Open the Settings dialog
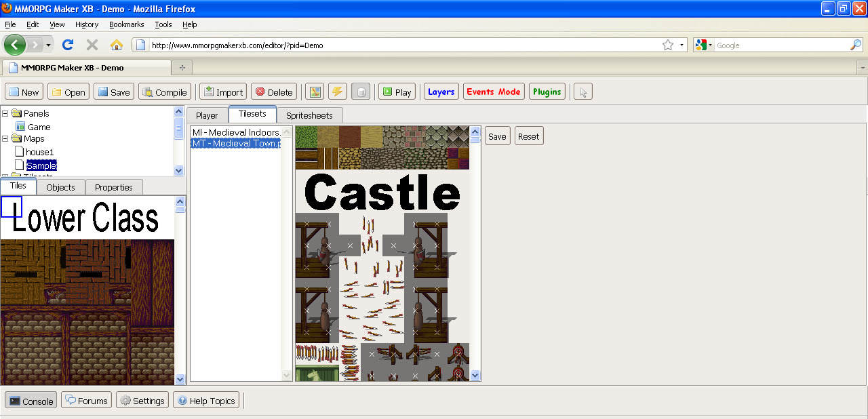The image size is (868, 419). tap(142, 401)
